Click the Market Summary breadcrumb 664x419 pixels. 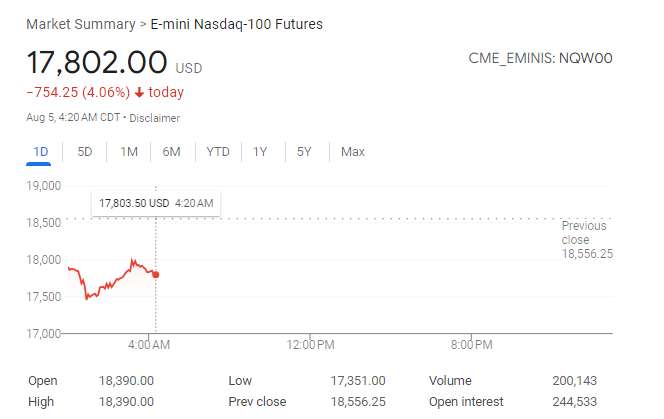click(x=81, y=24)
